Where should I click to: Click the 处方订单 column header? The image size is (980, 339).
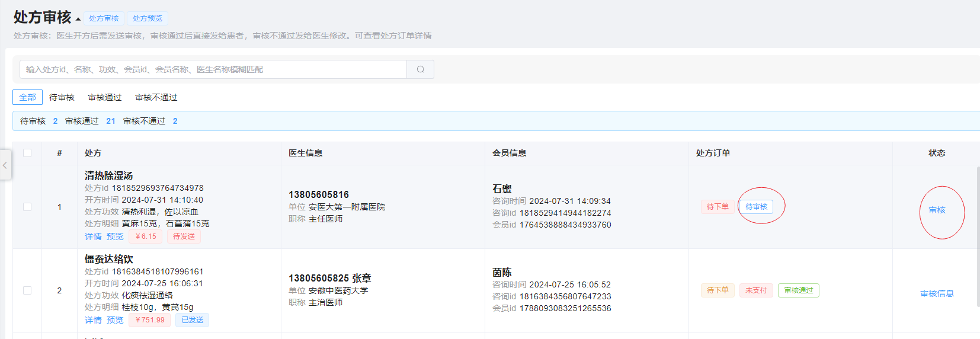(x=713, y=153)
